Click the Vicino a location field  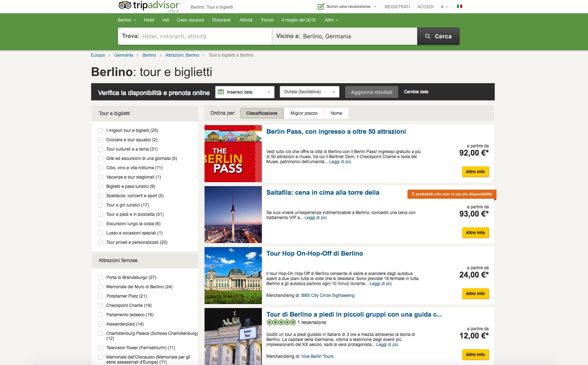[x=344, y=36]
